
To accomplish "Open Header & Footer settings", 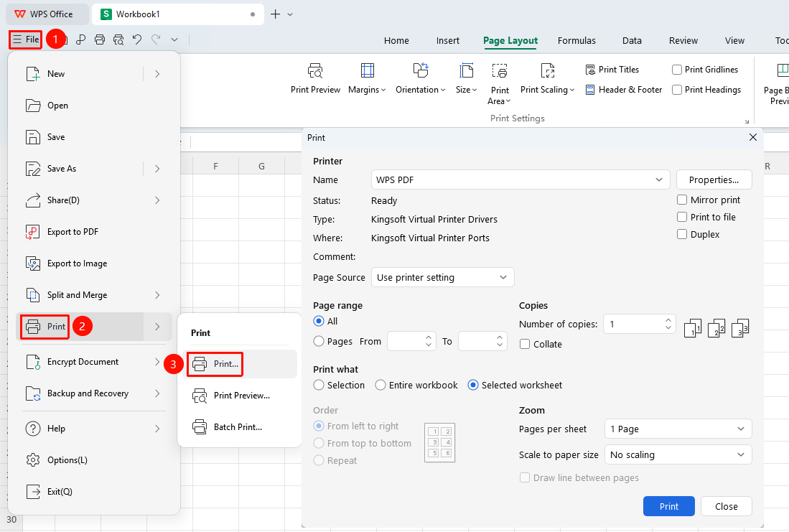I will [624, 90].
